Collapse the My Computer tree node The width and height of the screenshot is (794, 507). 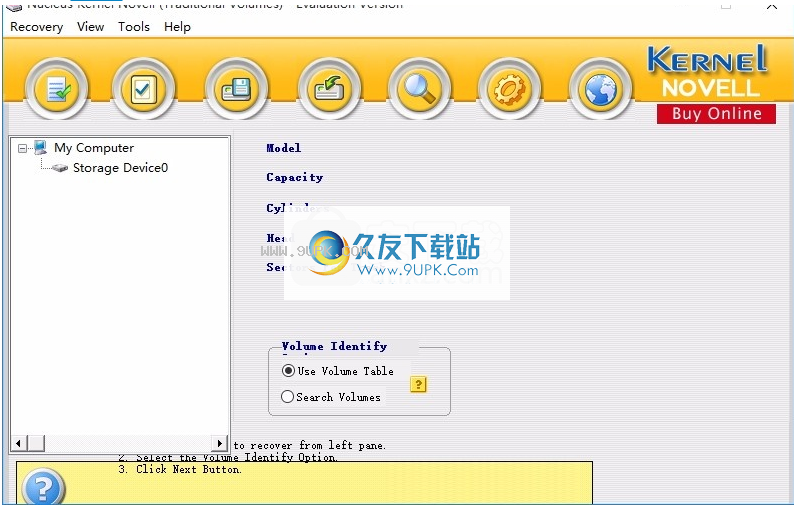tap(22, 148)
